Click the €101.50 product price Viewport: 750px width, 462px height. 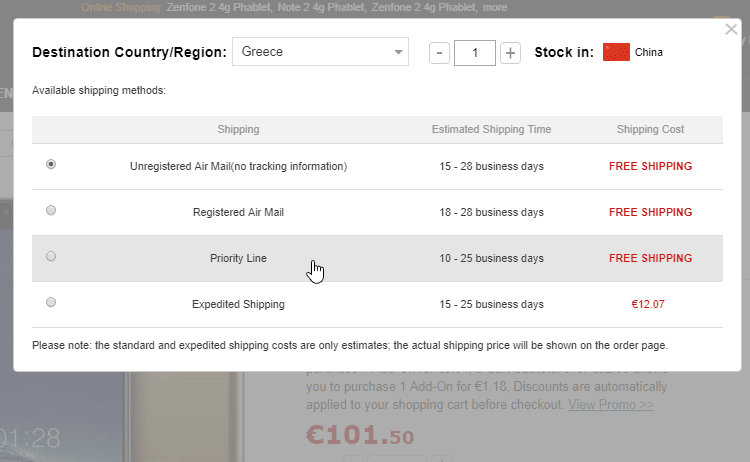coord(360,436)
